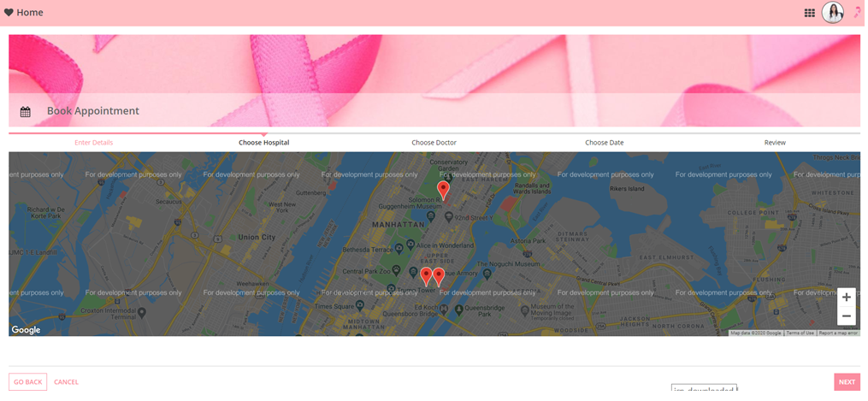Open the user profile avatar

[x=833, y=12]
